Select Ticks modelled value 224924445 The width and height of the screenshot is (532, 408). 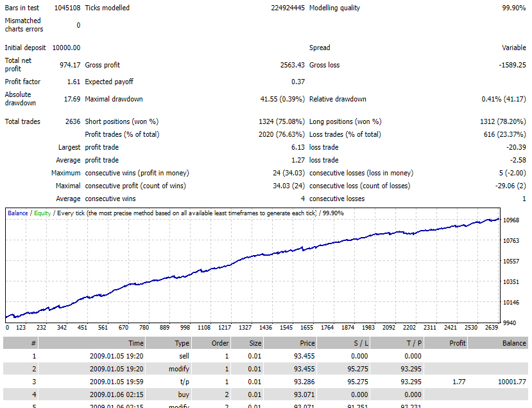[x=287, y=8]
